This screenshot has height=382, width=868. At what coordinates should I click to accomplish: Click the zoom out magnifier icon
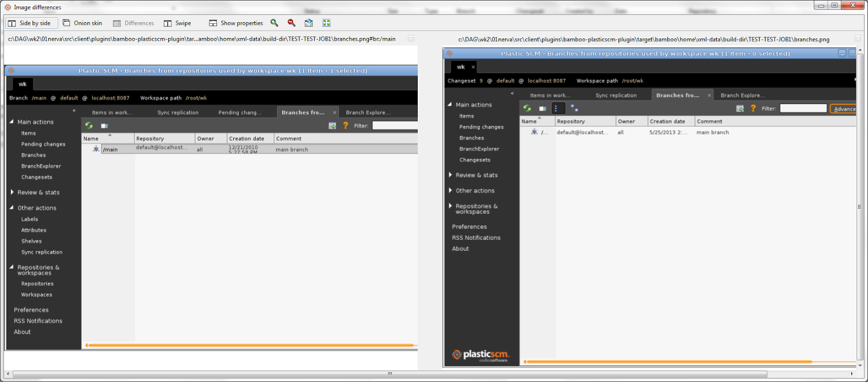point(292,23)
